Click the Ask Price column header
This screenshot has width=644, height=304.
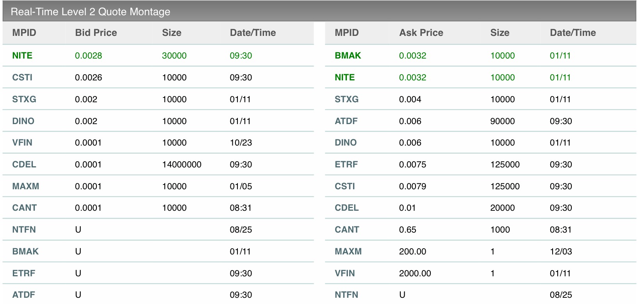(421, 33)
